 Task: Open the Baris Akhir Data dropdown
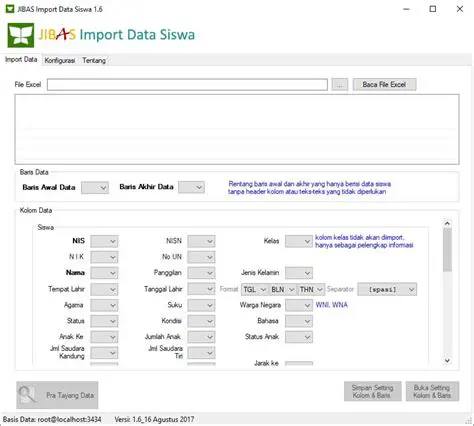[191, 187]
